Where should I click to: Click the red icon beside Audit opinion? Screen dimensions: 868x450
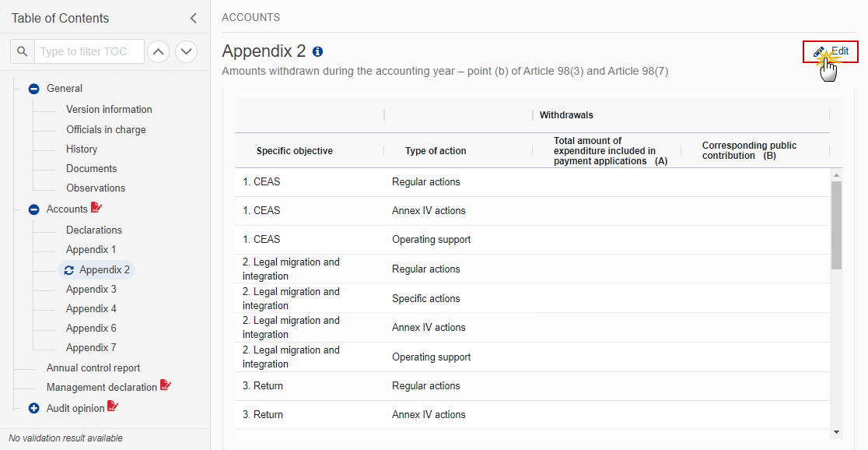pos(113,406)
